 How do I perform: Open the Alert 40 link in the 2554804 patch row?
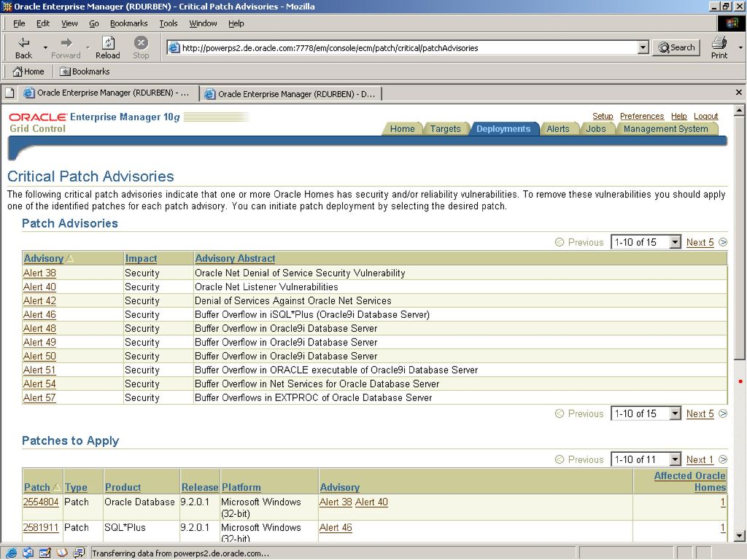pos(371,502)
